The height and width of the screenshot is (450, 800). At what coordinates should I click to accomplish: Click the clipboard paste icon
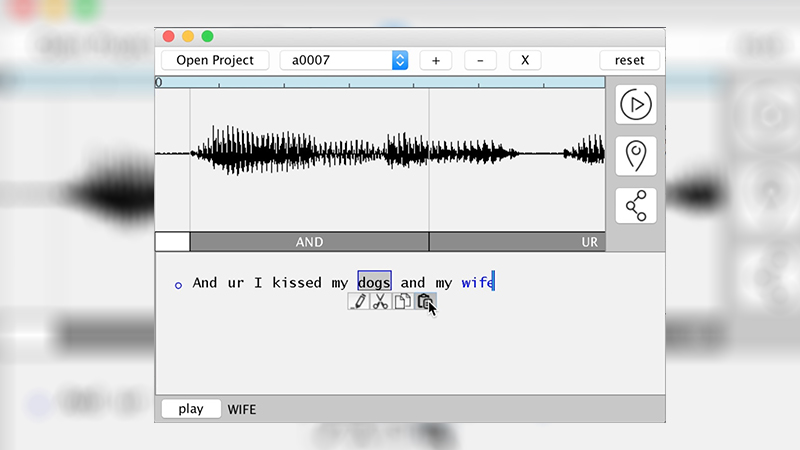coord(425,302)
